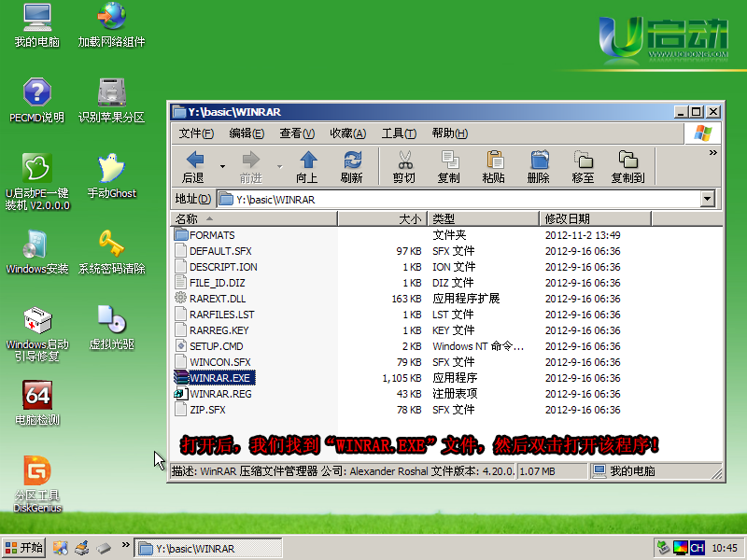This screenshot has width=747, height=560.
Task: Select the RAREXT.DLL file
Action: 210,299
